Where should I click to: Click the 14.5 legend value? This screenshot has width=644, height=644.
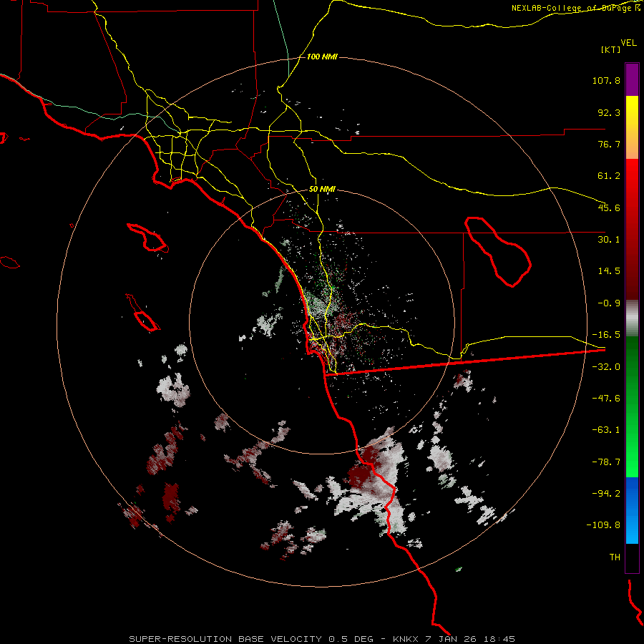coord(609,271)
